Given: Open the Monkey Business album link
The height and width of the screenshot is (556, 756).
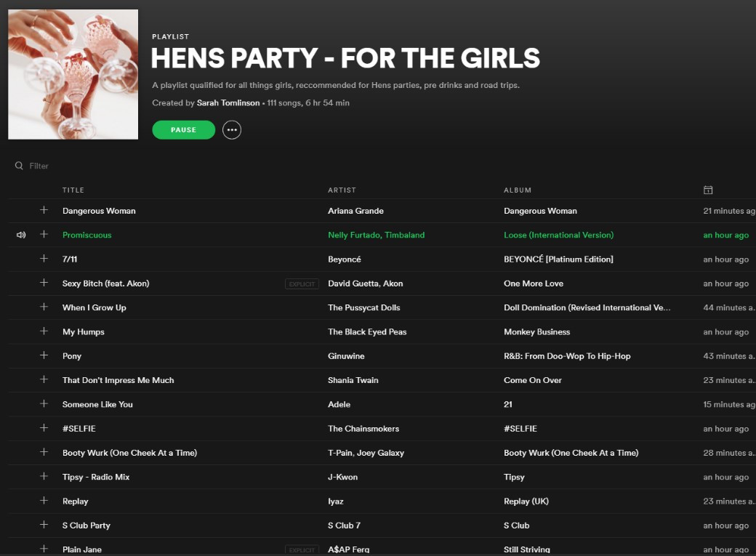Looking at the screenshot, I should coord(536,331).
